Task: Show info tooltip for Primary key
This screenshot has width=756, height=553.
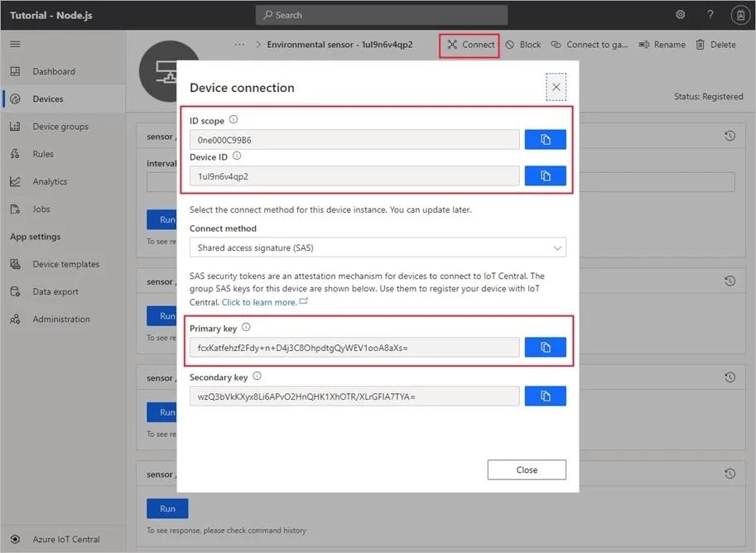Action: tap(246, 327)
